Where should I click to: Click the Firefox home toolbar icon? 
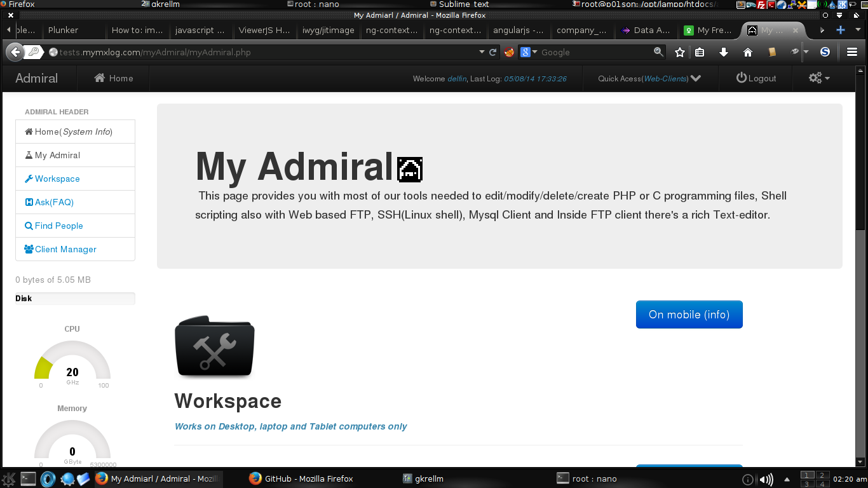(748, 52)
